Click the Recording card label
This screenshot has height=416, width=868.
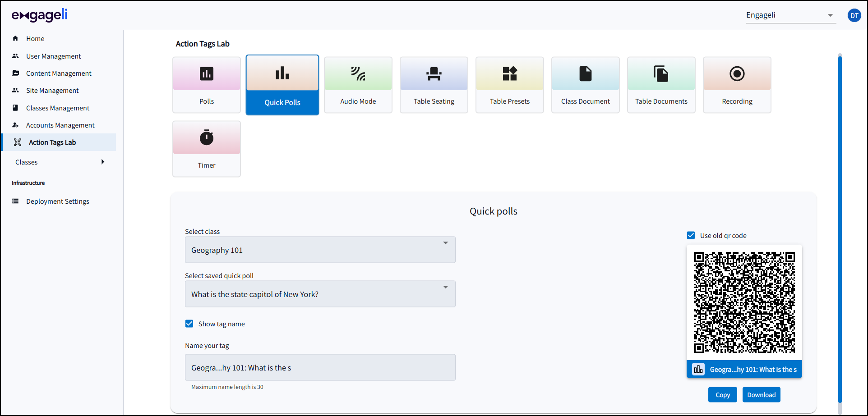click(x=737, y=101)
